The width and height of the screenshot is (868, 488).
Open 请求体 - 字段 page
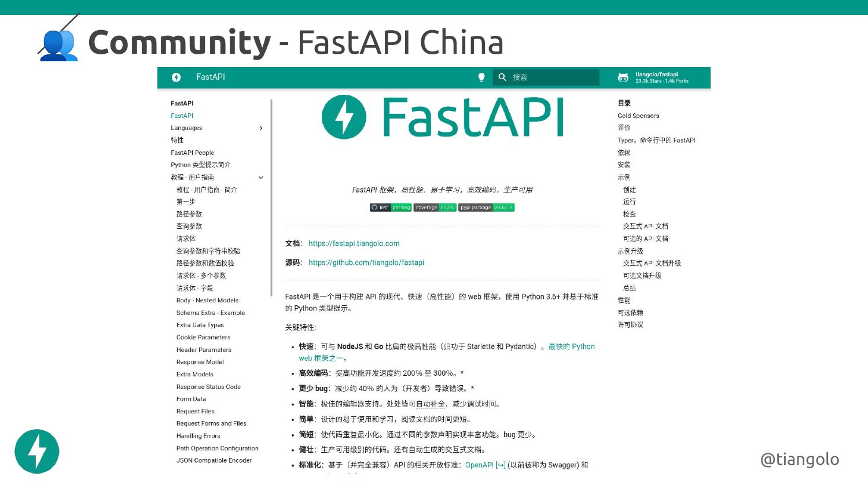tap(194, 288)
